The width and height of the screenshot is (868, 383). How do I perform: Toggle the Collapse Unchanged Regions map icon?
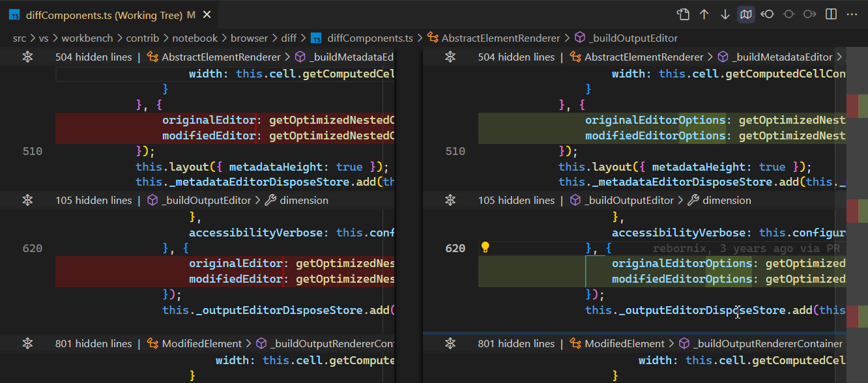(x=746, y=14)
